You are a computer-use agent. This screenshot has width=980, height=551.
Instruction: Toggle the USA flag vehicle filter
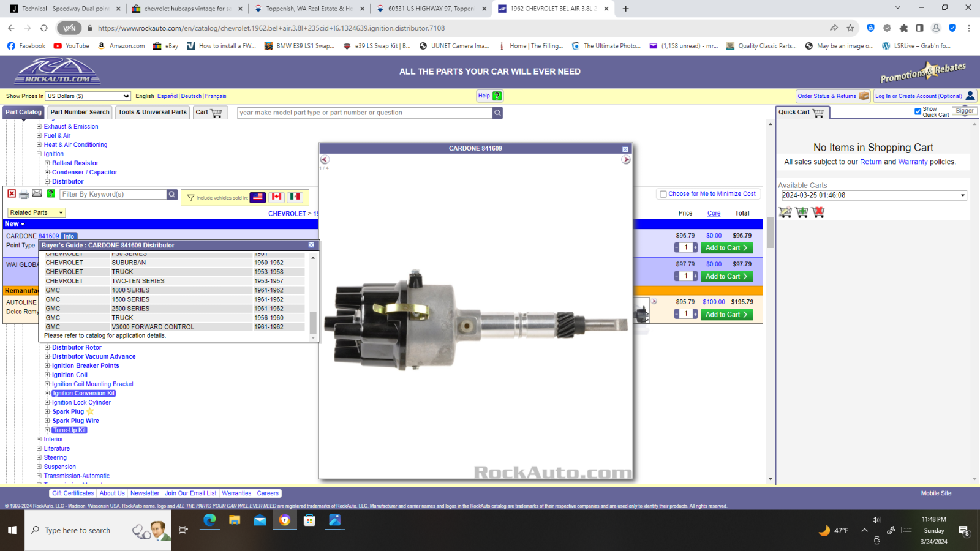(x=258, y=197)
